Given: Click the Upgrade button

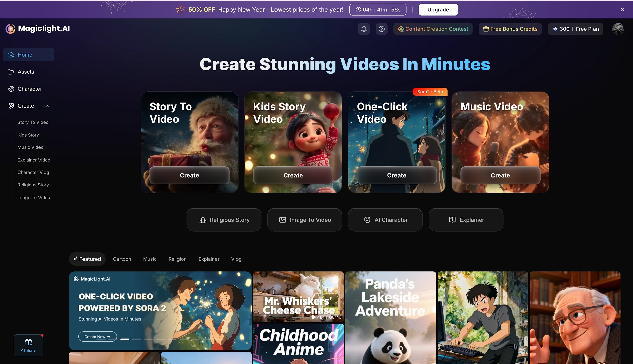Looking at the screenshot, I should click(x=438, y=10).
